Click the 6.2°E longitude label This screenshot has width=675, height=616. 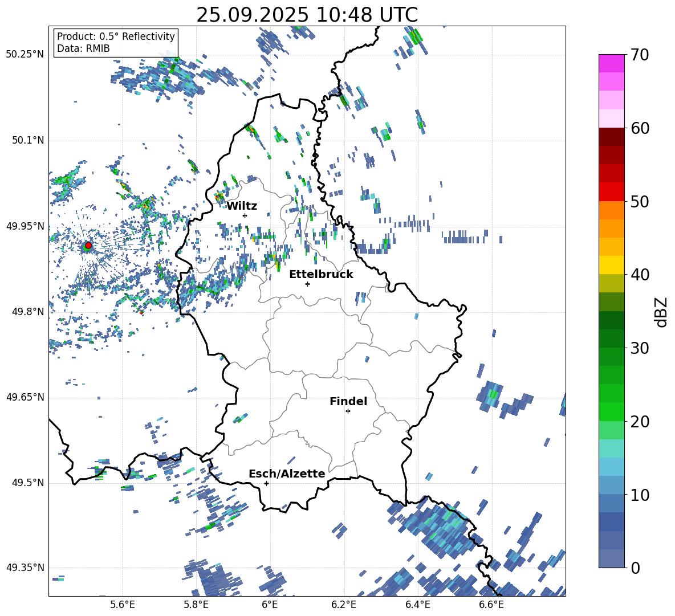344,605
